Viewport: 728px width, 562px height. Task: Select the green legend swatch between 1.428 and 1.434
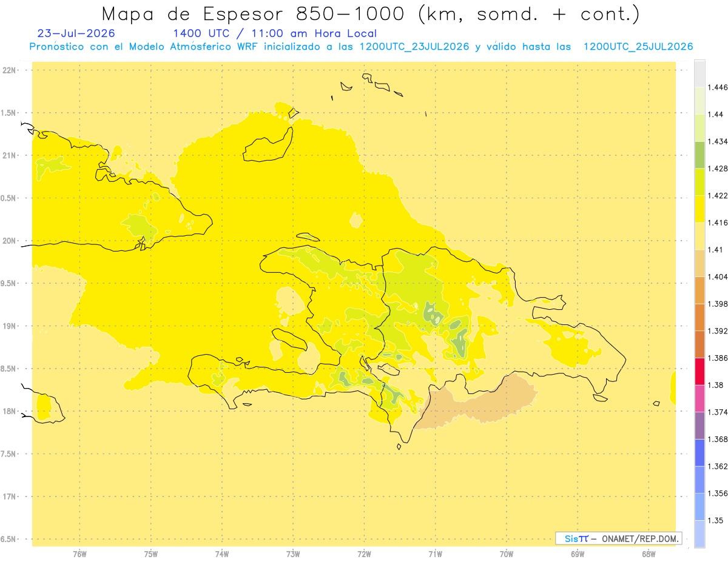point(699,155)
